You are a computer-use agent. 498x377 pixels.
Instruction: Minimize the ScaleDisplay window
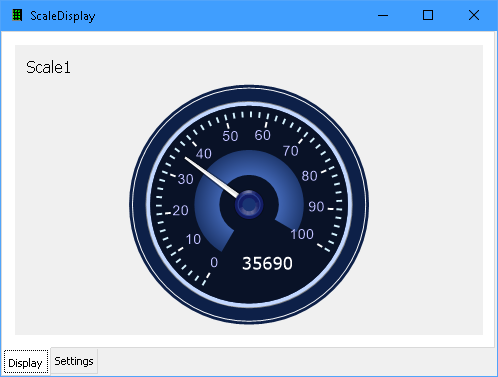383,15
